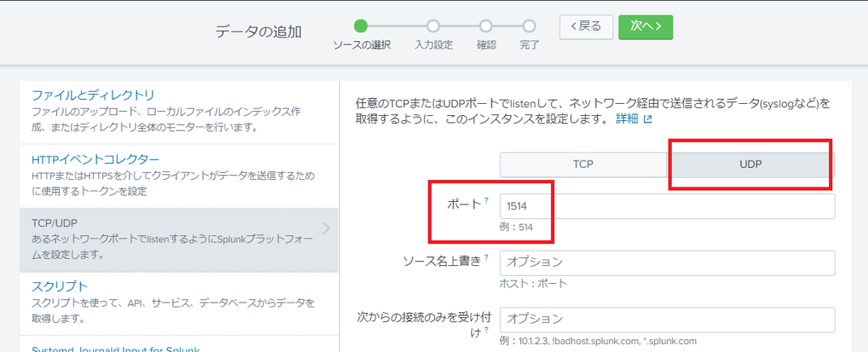868x352 pixels.
Task: Click into the ソース名上書き input field
Action: 667,263
